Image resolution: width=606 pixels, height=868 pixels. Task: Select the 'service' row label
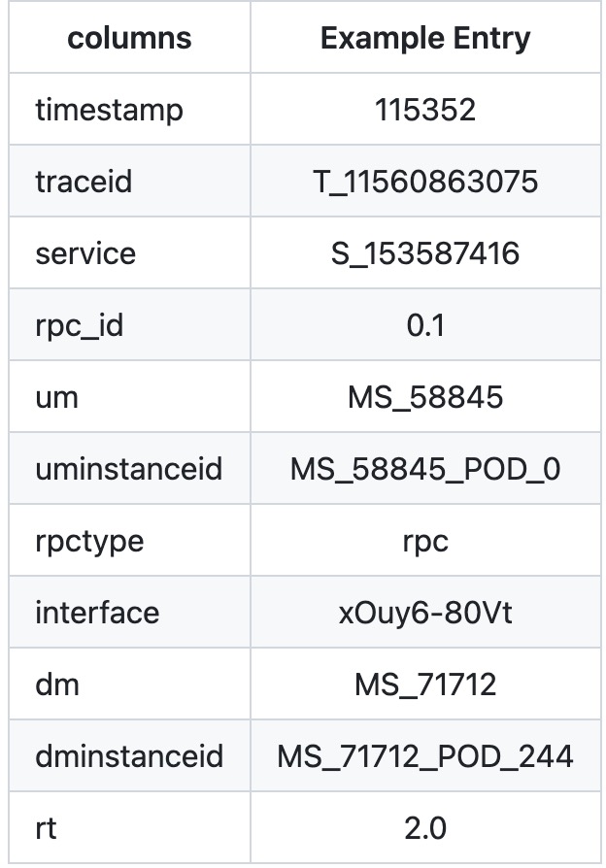[x=85, y=253]
